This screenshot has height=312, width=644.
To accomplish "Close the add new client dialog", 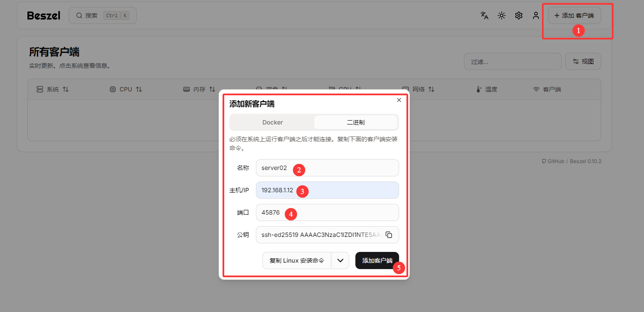I will pyautogui.click(x=399, y=100).
